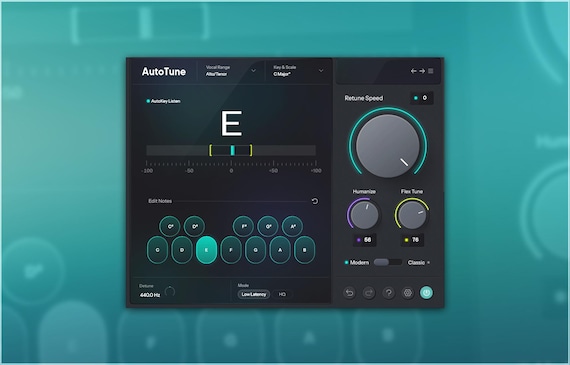This screenshot has width=570, height=365.
Task: Click the small Detune knob
Action: click(x=170, y=292)
